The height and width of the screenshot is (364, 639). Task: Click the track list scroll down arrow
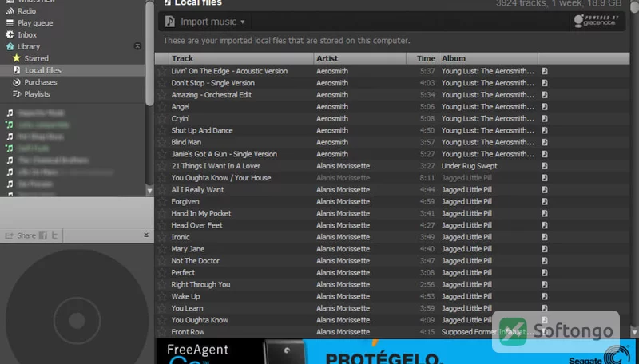634,333
